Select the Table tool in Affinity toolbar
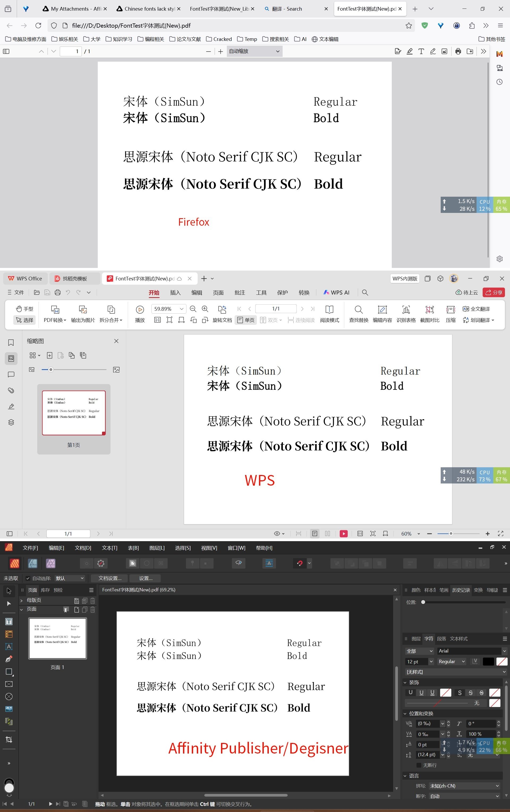 coord(9,634)
